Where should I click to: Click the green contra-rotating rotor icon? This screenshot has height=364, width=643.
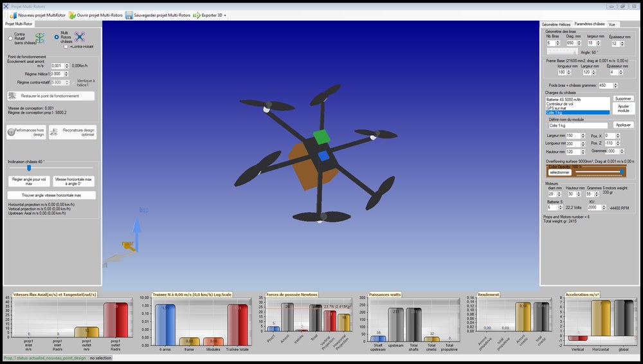click(40, 38)
